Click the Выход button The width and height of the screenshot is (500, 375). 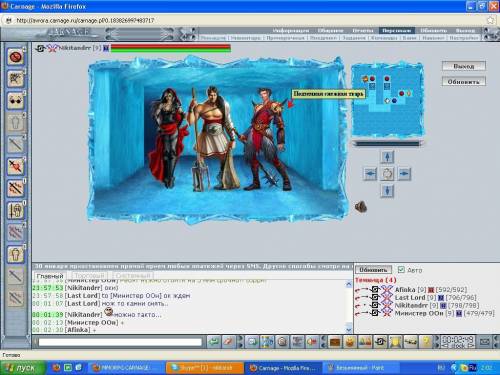(x=464, y=66)
